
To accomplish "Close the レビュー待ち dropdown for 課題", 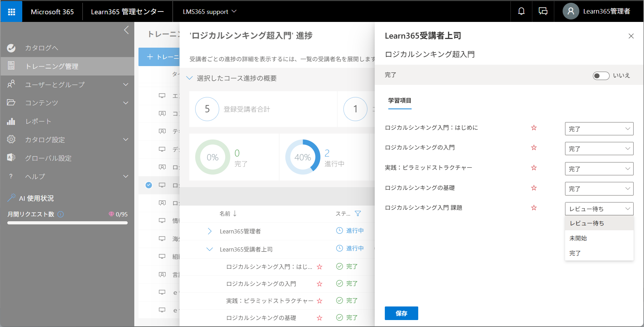I will pos(599,209).
